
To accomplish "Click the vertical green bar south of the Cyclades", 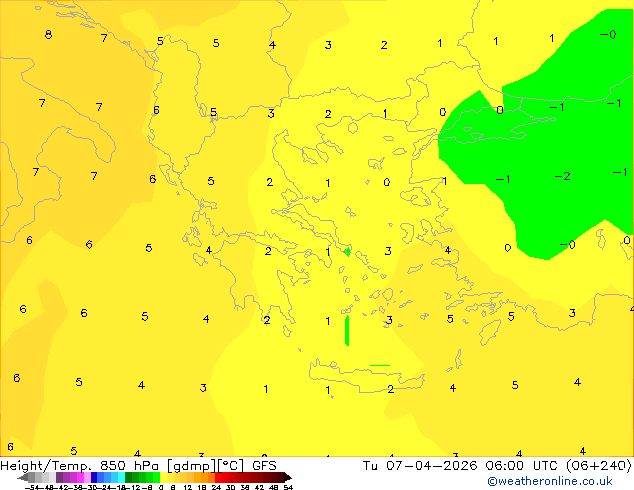I will coord(347,330).
